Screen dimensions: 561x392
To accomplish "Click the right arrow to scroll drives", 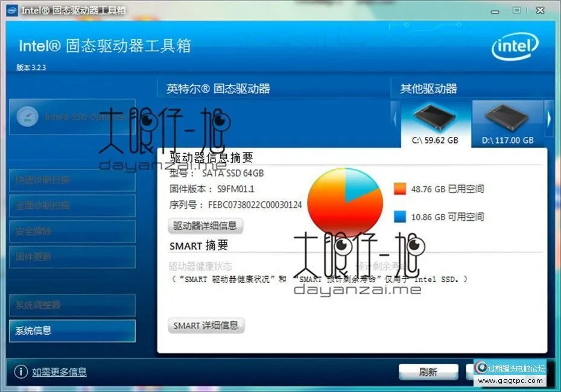I will tap(549, 118).
